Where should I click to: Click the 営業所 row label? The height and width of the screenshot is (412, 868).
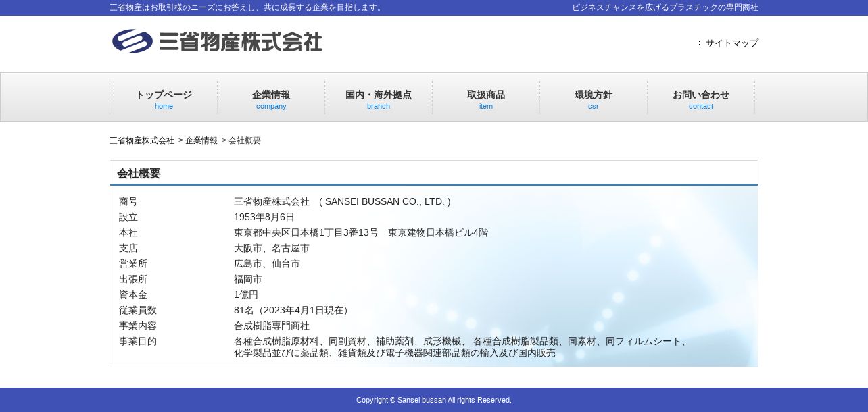[133, 263]
